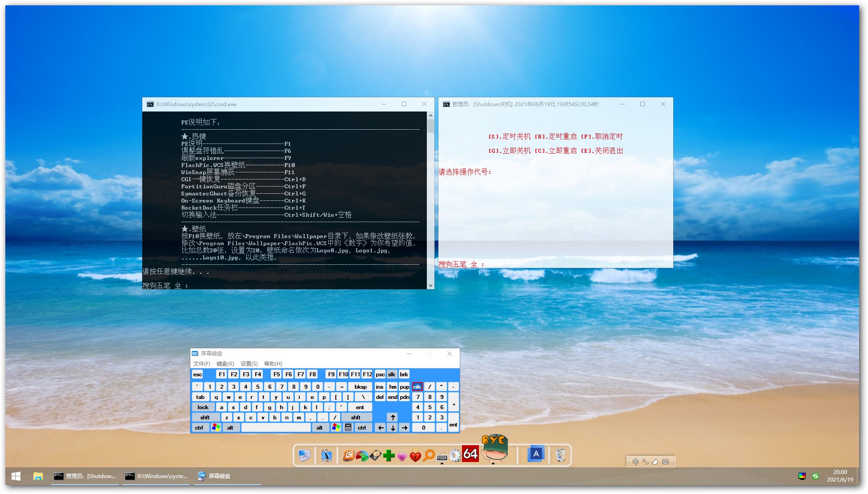Click the tab key on the on-screen keyboard
Viewport: 868px width, 494px height.
click(201, 397)
